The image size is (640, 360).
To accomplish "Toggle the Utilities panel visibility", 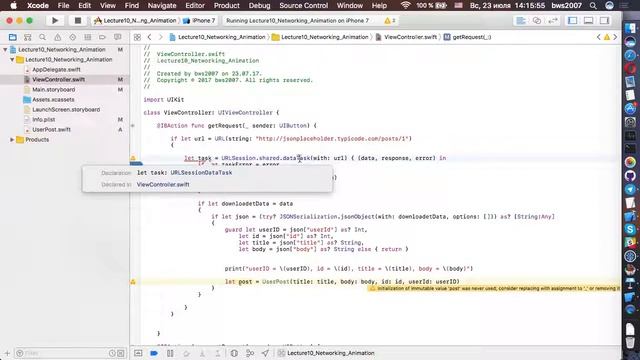I will [x=604, y=20].
